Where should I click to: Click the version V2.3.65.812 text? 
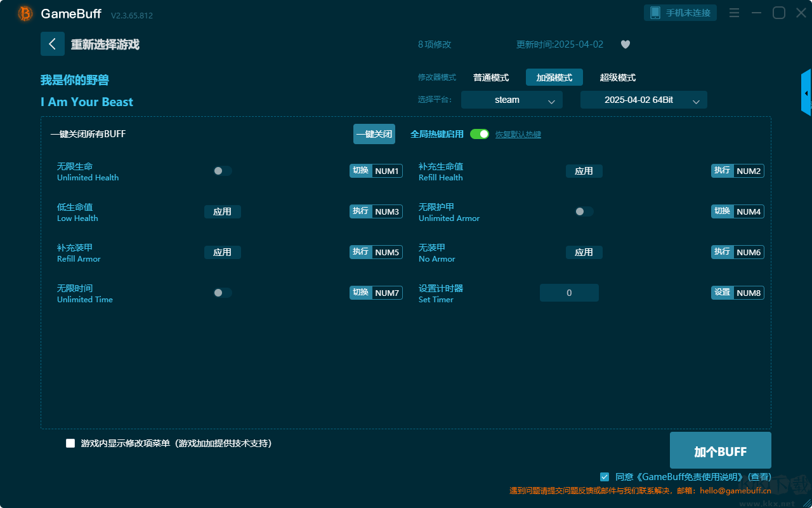132,15
